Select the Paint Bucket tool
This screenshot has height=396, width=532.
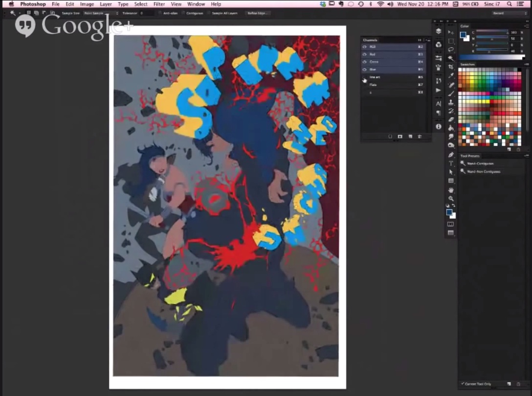click(451, 128)
